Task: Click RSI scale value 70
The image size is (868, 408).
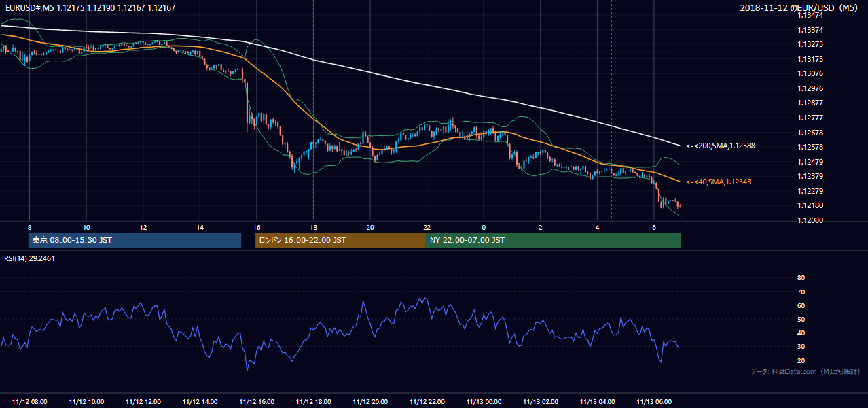Action: click(801, 292)
